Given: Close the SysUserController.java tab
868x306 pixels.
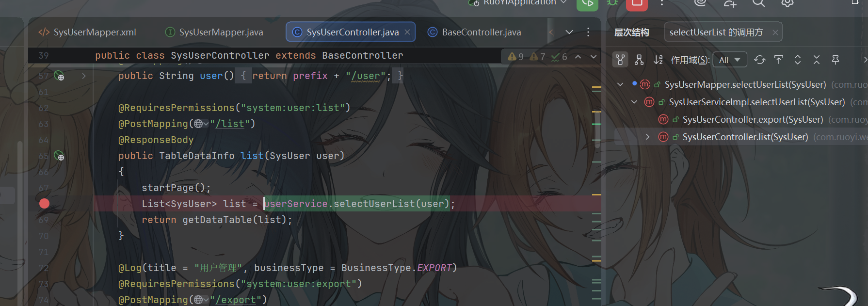Looking at the screenshot, I should [407, 32].
